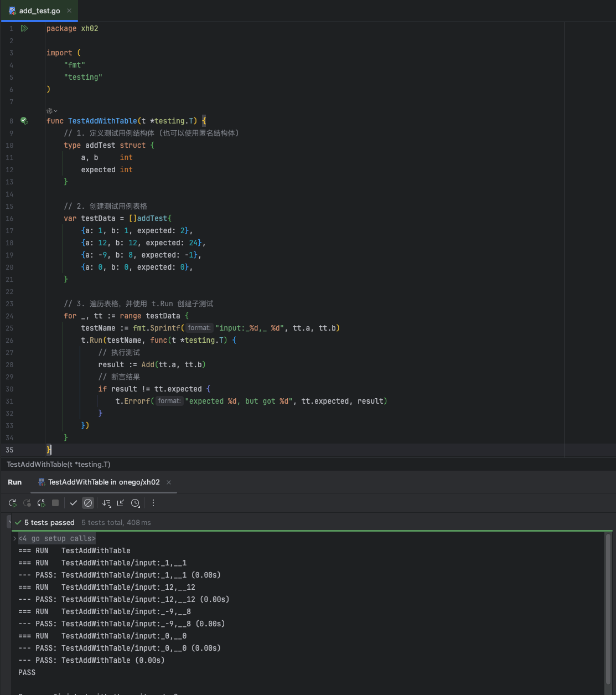Viewport: 616px width, 695px height.
Task: Click the row '{a: 12, b: 12, expected: 24}'
Action: tap(143, 243)
